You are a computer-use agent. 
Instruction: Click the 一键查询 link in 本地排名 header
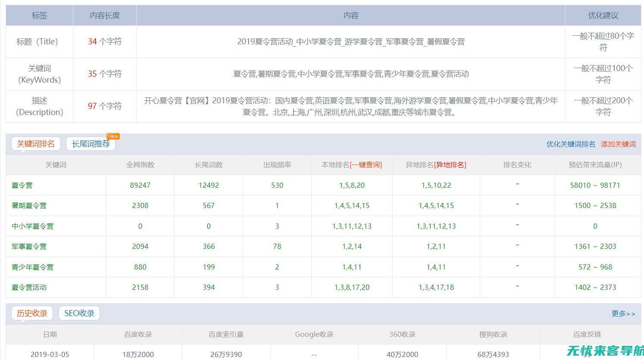[366, 165]
